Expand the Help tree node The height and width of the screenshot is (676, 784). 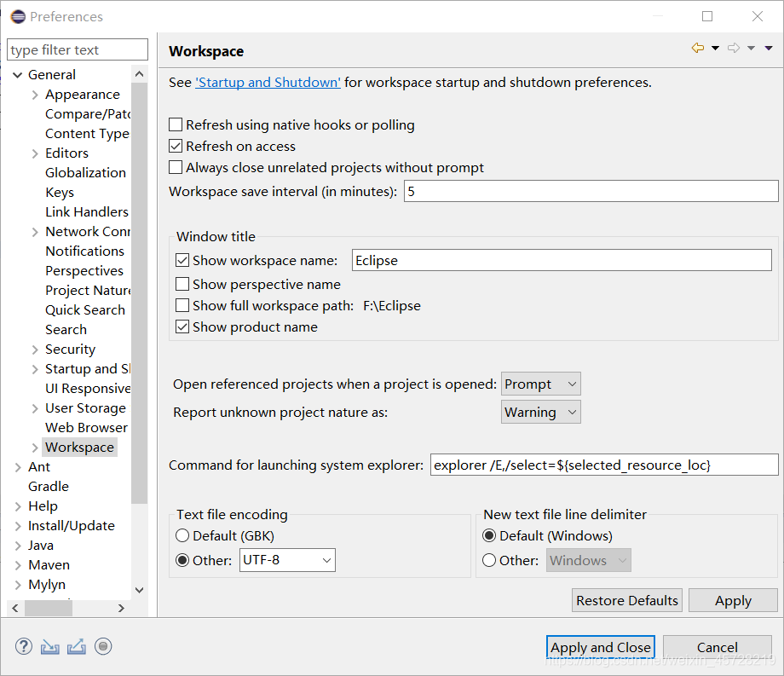pos(18,506)
